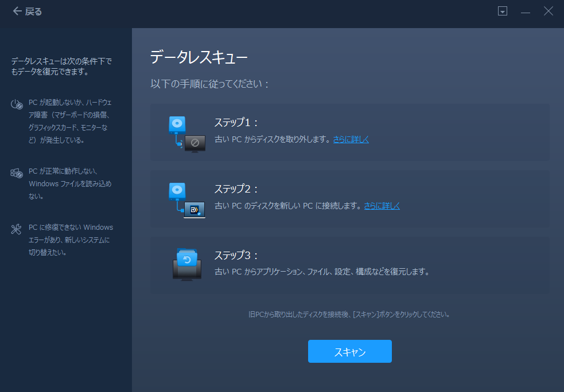Click the ステップ3 restore folder icon

coord(187,264)
